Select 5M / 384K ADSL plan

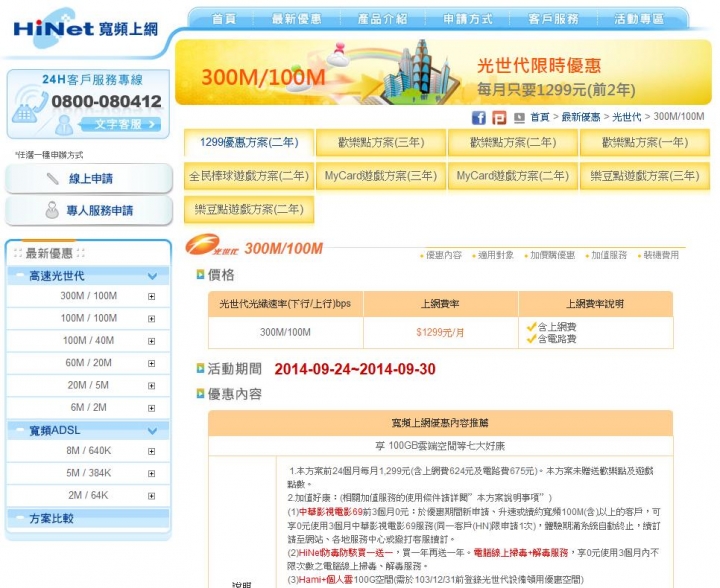tap(89, 473)
